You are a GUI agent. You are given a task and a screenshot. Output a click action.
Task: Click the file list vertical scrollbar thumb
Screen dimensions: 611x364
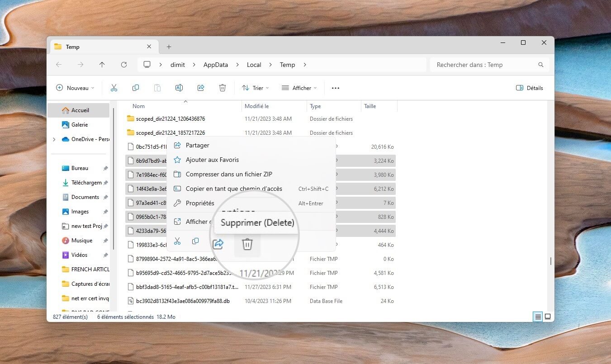point(550,261)
